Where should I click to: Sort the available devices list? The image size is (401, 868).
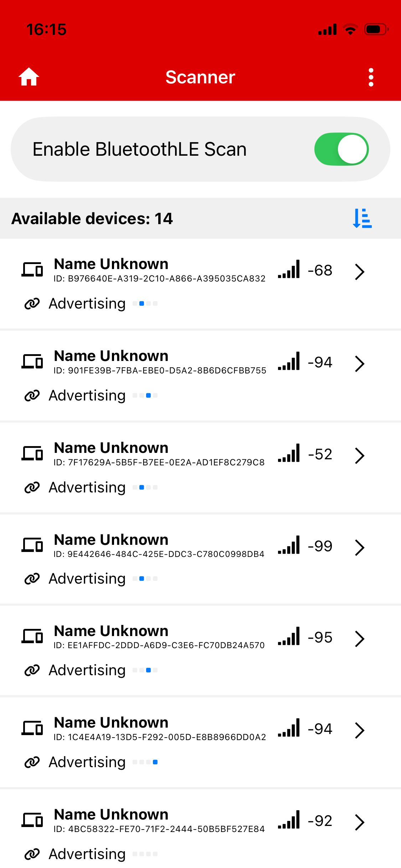362,218
